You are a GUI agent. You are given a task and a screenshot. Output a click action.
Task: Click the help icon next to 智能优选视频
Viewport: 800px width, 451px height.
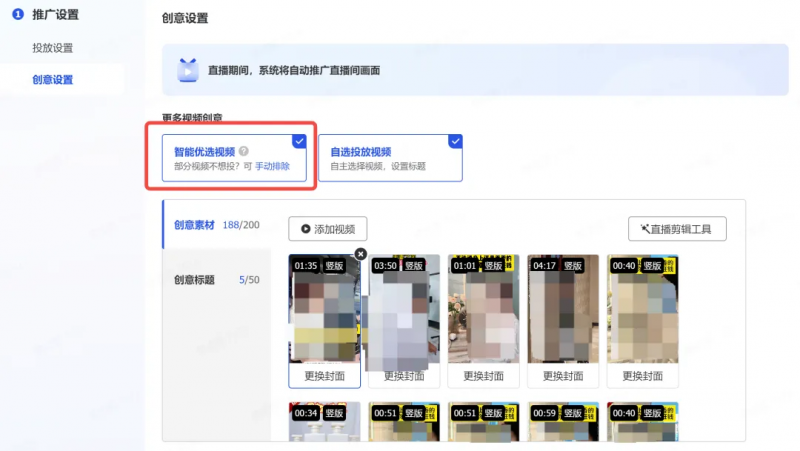244,151
